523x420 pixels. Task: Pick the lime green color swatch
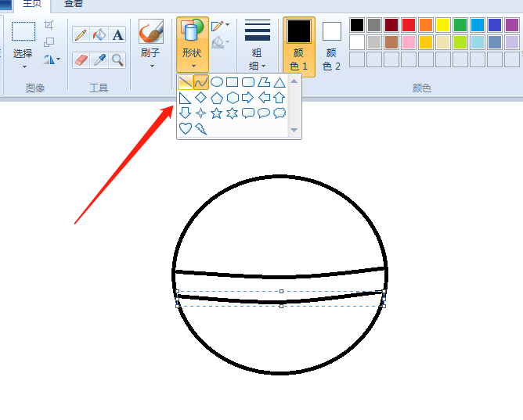(460, 42)
